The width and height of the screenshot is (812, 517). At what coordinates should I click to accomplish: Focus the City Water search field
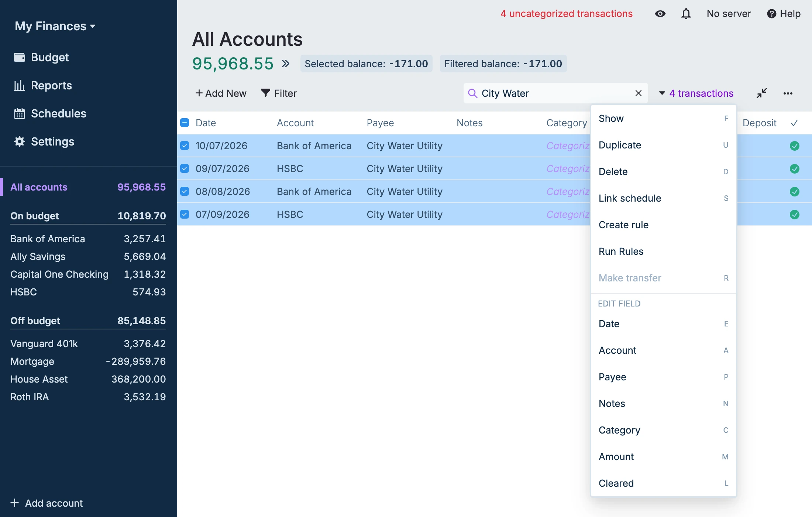point(555,93)
